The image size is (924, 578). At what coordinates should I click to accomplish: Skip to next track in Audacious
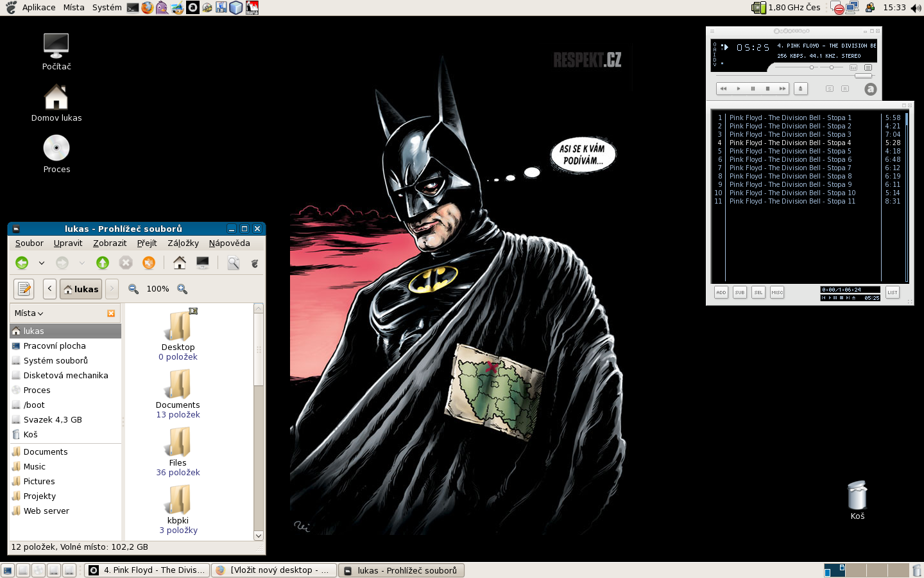coord(782,89)
